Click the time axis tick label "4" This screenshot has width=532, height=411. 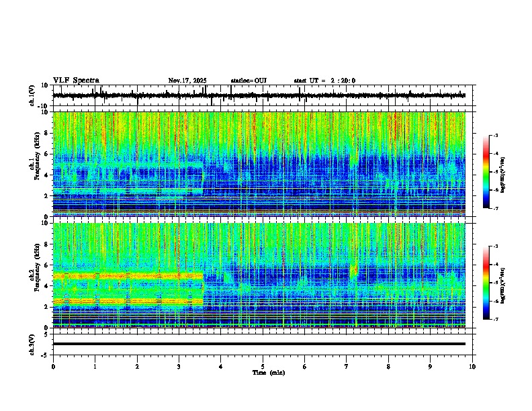pos(221,367)
